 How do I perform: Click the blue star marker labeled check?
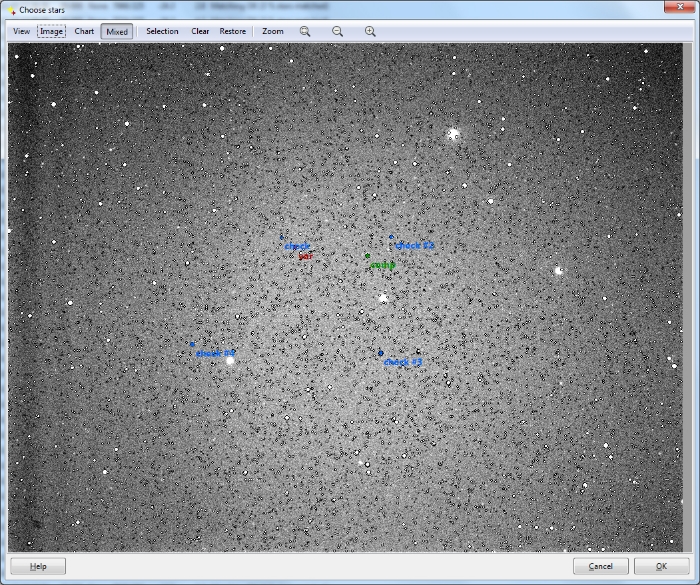pos(282,238)
